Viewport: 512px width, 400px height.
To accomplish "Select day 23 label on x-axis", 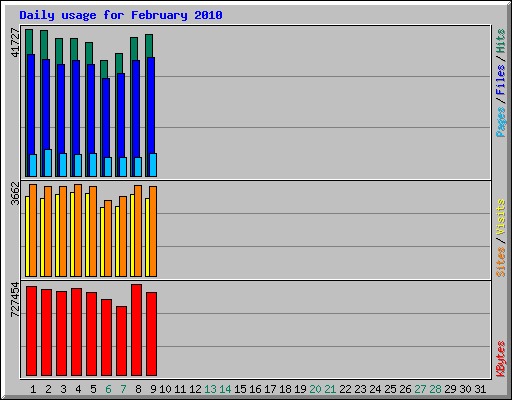I will [x=360, y=389].
